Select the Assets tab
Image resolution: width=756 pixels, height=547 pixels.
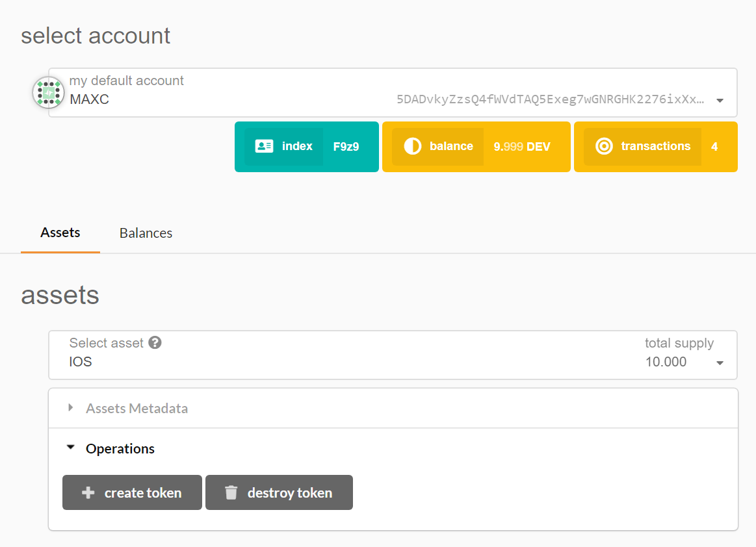point(60,233)
